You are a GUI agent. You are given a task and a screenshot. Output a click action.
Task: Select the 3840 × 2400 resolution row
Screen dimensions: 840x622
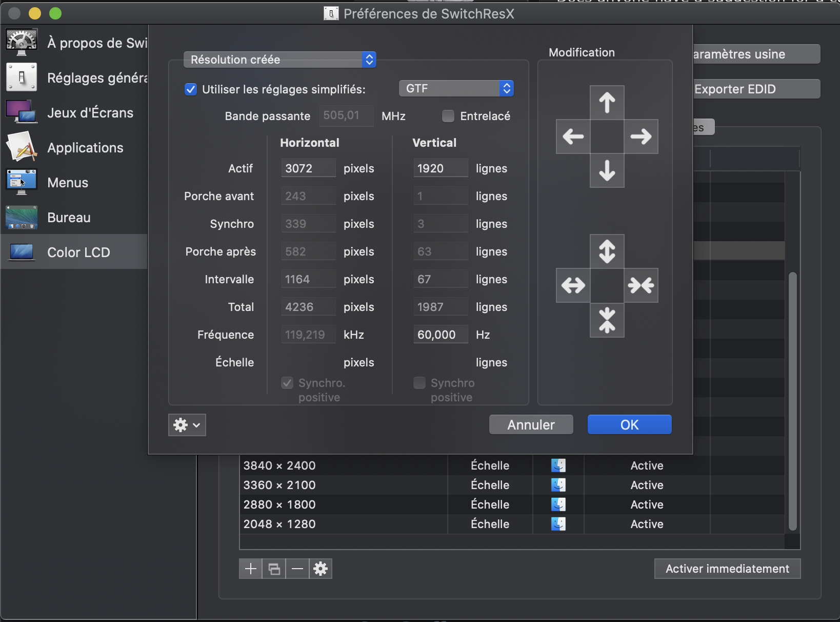point(512,465)
